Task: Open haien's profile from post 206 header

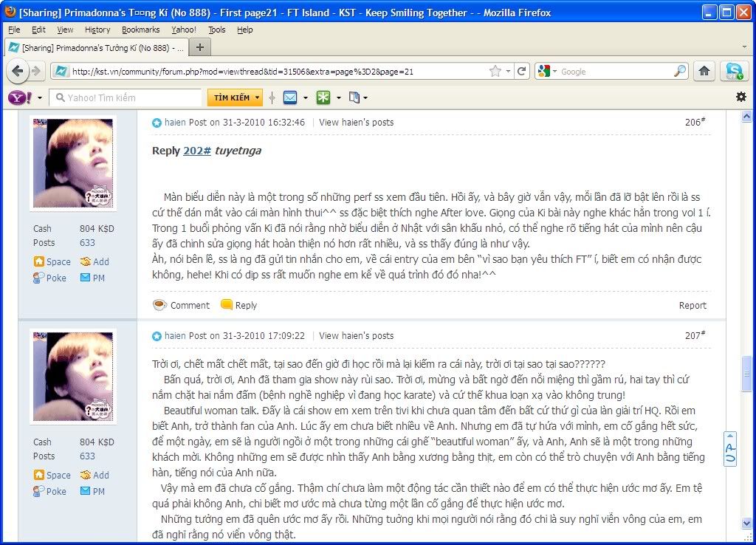Action: [175, 123]
